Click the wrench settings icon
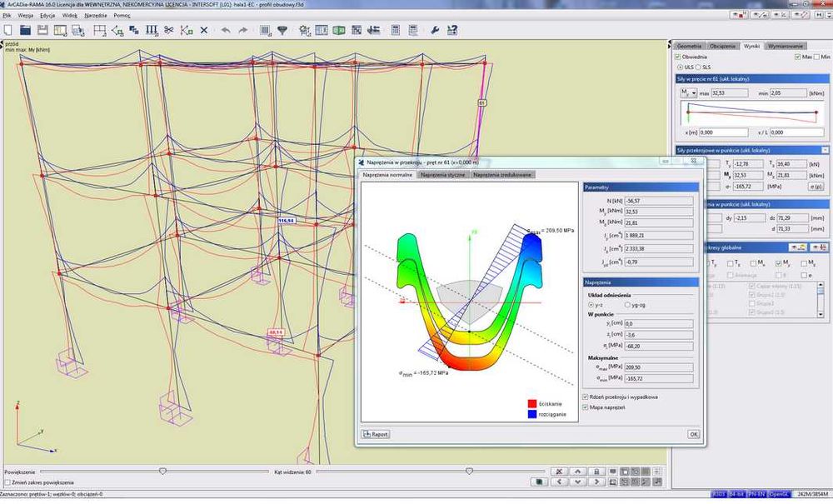 coord(434,30)
